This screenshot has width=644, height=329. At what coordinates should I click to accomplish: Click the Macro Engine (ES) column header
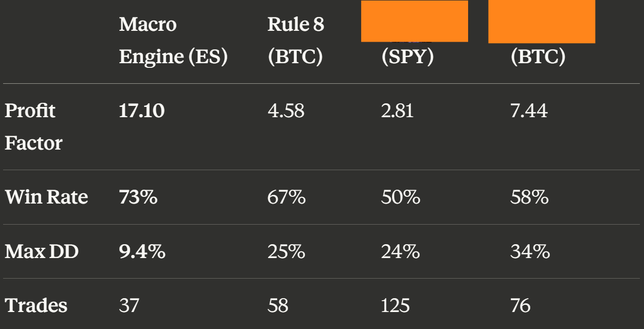click(x=173, y=41)
